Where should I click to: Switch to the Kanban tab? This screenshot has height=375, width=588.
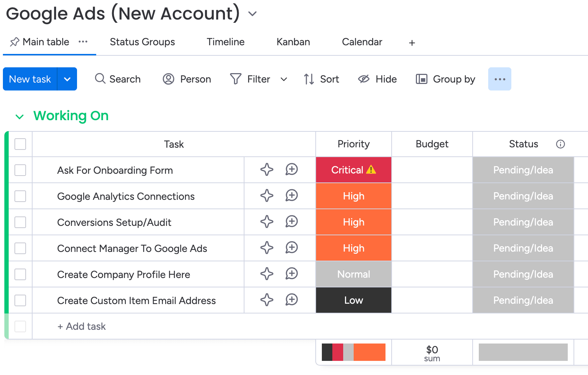[293, 42]
